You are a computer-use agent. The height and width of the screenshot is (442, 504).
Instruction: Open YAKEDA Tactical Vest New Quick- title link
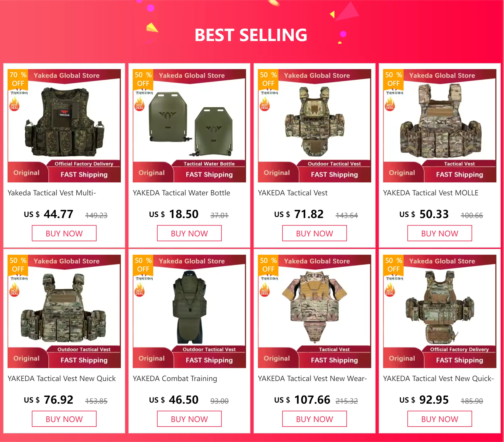(x=438, y=379)
